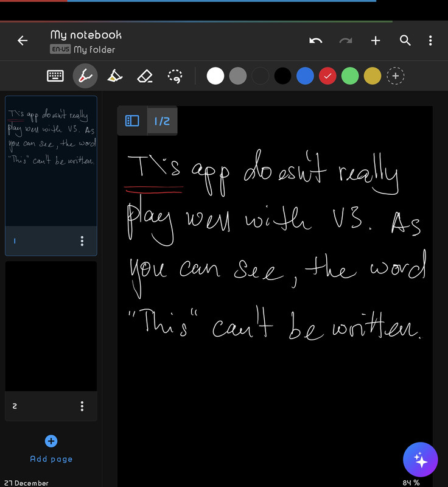Pick the black pen color
This screenshot has width=448, height=487.
tap(282, 75)
